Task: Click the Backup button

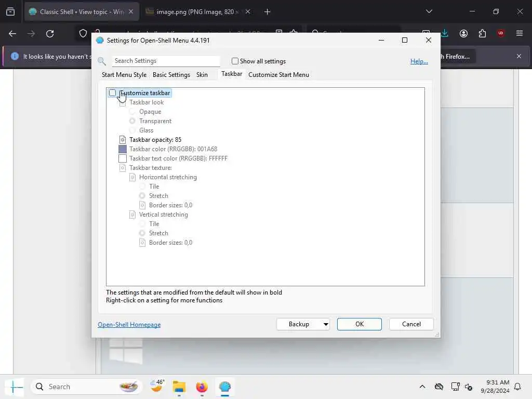Action: point(299,324)
